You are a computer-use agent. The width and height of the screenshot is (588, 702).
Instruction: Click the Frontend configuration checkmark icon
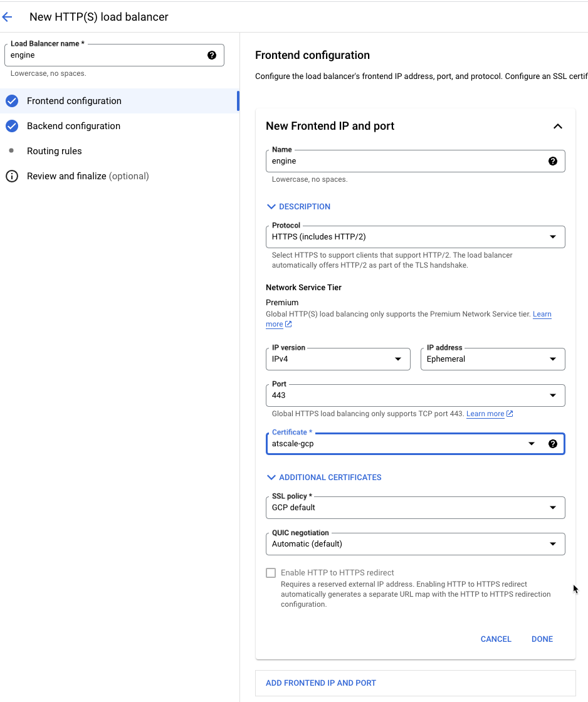(12, 101)
